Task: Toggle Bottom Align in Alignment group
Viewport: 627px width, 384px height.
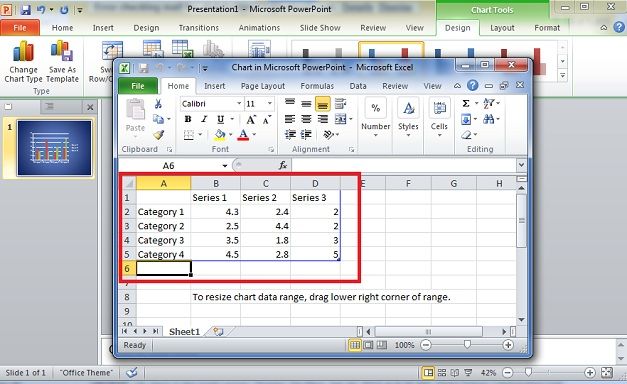Action: (x=323, y=104)
